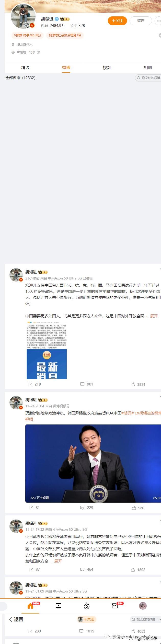Switch to the 相册 tab
The image size is (161, 644).
(148, 68)
